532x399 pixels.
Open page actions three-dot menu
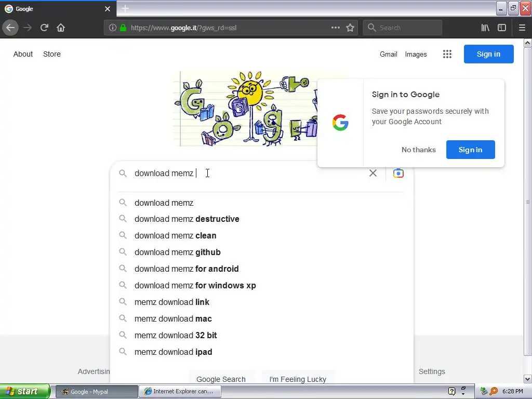335,28
